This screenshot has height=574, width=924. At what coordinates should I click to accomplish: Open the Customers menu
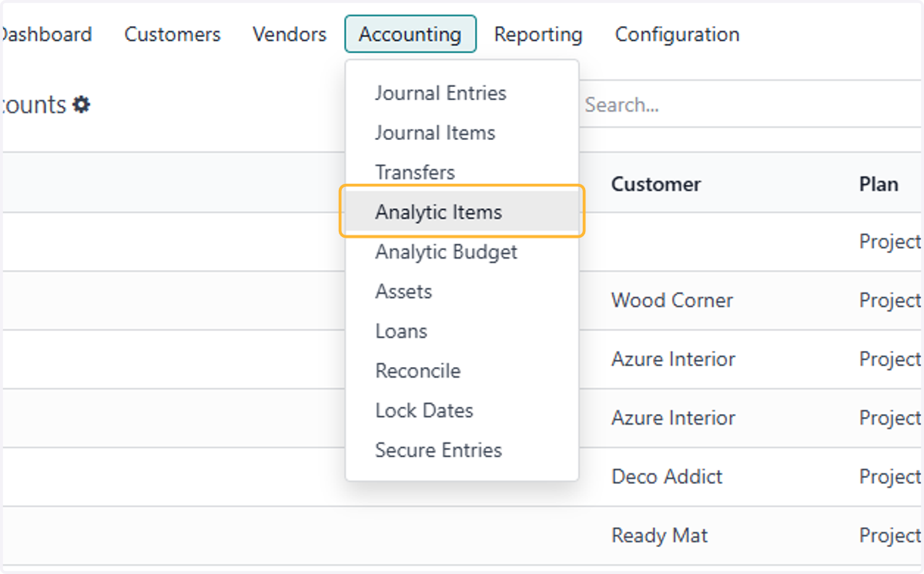pyautogui.click(x=172, y=35)
